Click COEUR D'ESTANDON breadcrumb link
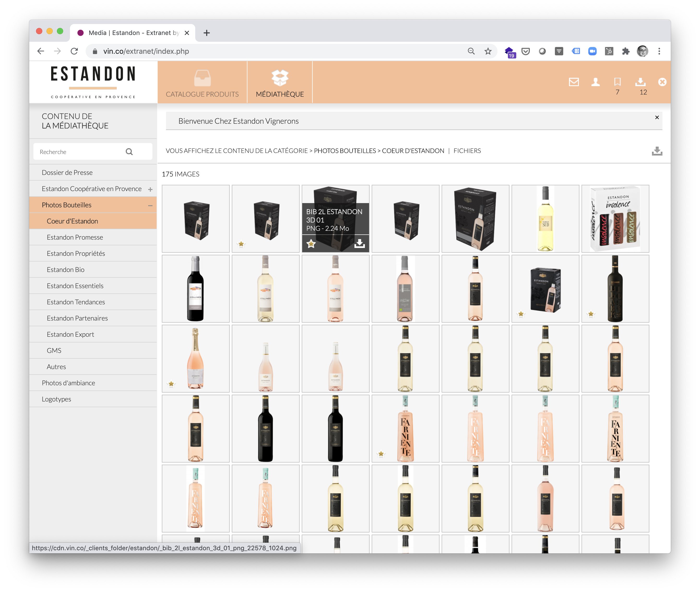The height and width of the screenshot is (592, 700). [x=413, y=151]
